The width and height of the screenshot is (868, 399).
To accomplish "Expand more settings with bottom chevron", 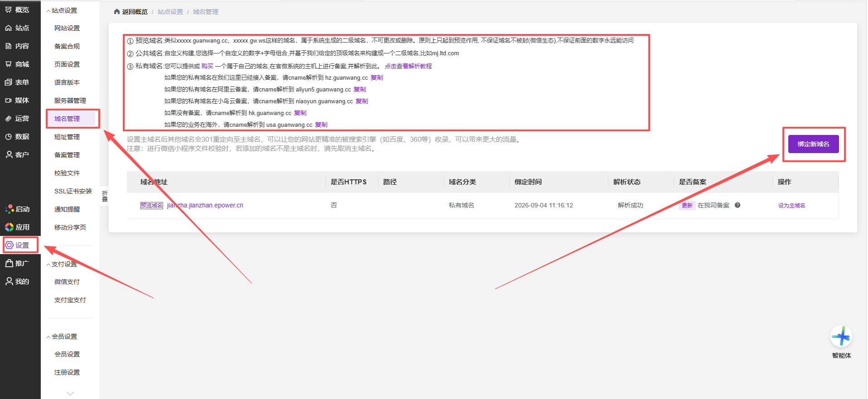I will [x=70, y=393].
